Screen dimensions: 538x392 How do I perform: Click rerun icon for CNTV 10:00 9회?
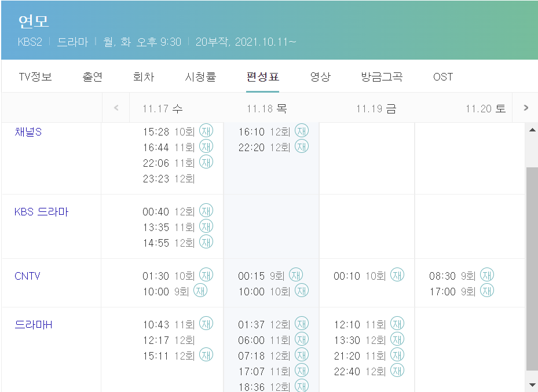tap(200, 291)
